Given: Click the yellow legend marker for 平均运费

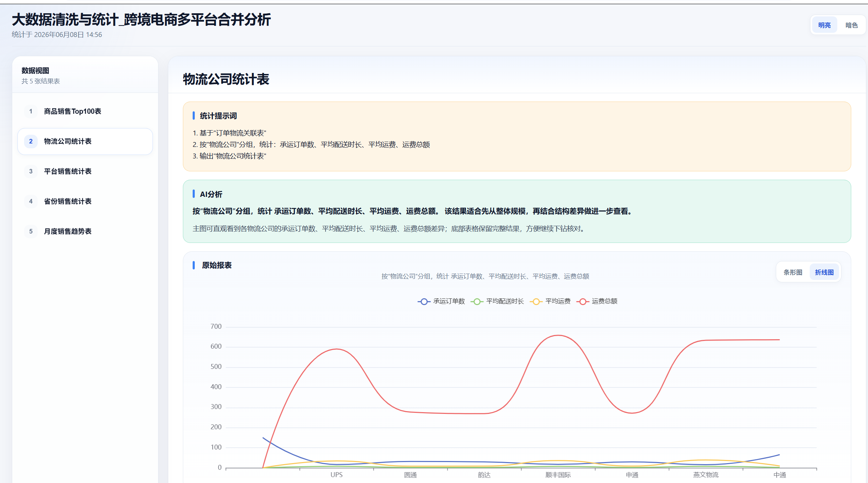Looking at the screenshot, I should [536, 302].
